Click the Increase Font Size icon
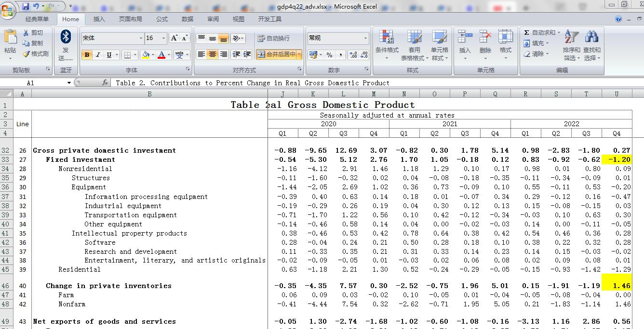Image resolution: width=644 pixels, height=329 pixels. pyautogui.click(x=174, y=38)
